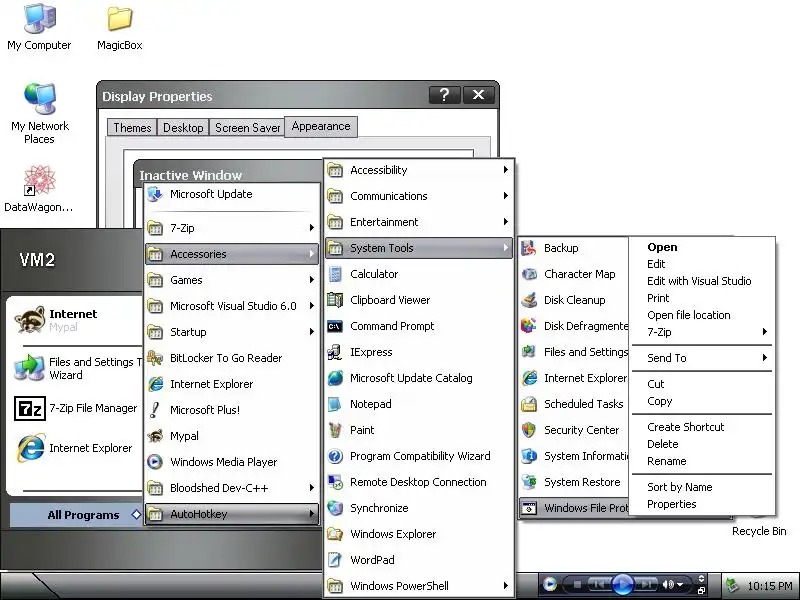Open the DataWagon shortcut on desktop

tap(39, 188)
